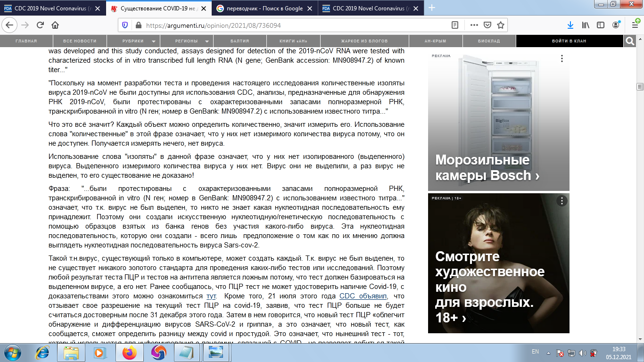Toggle Reader View in the address bar
644x362 pixels.
pyautogui.click(x=455, y=25)
